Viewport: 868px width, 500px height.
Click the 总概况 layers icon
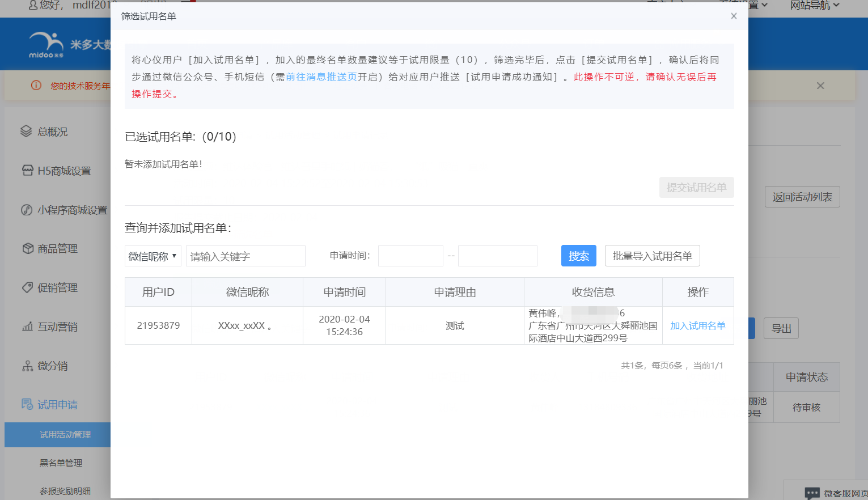(x=26, y=132)
